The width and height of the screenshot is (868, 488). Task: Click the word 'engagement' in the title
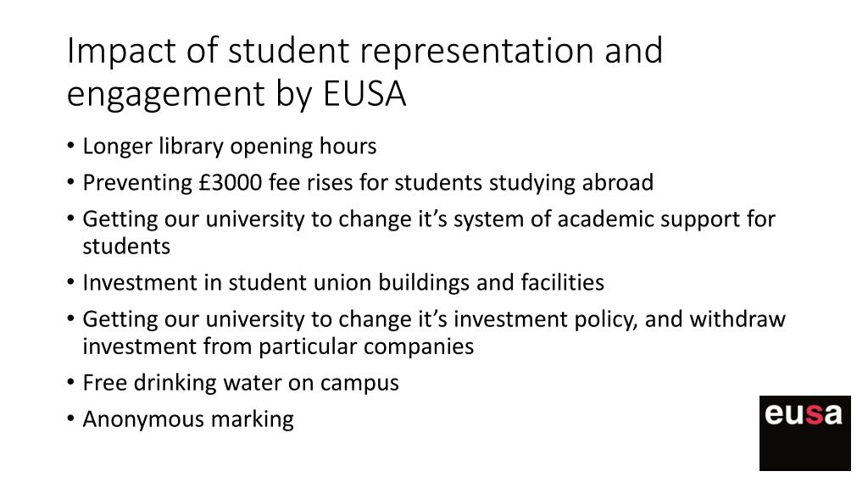pyautogui.click(x=166, y=95)
